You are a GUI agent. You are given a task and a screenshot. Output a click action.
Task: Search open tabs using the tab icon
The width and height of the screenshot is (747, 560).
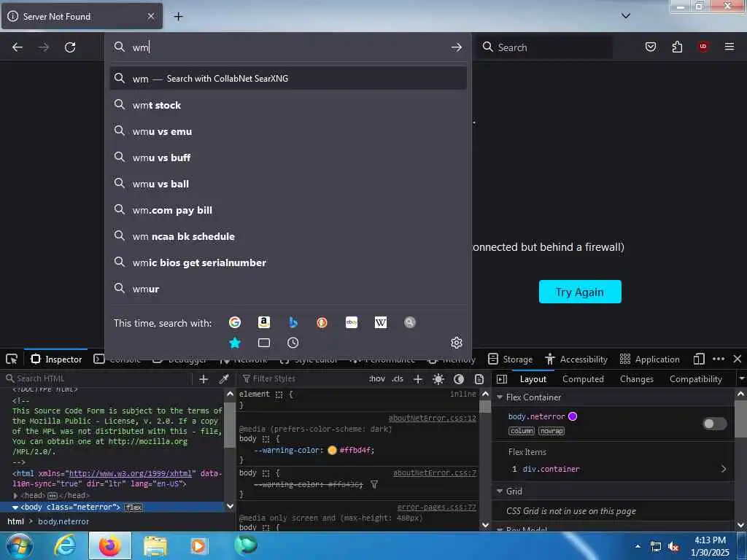(264, 343)
